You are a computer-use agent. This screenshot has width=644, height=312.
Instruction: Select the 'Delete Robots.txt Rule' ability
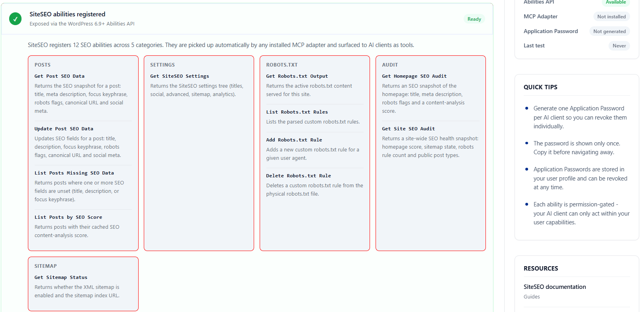coord(299,176)
